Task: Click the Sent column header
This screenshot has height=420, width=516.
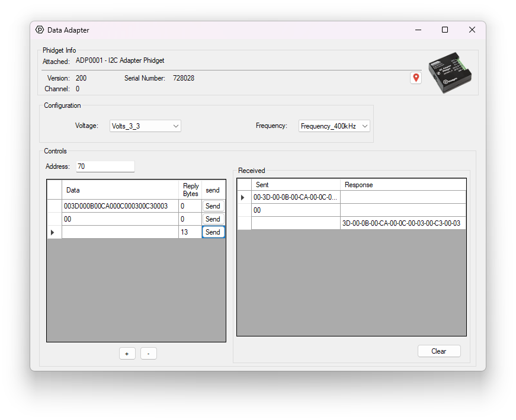Action: coord(296,185)
